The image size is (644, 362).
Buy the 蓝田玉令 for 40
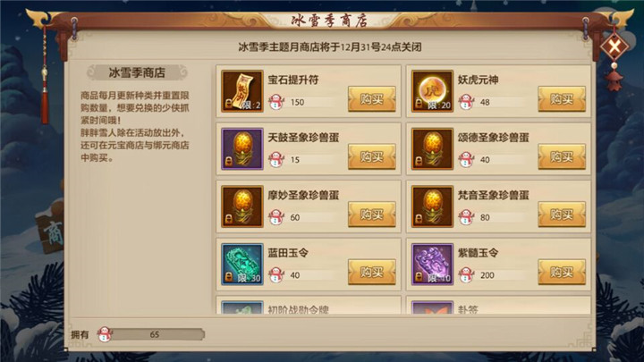point(372,272)
